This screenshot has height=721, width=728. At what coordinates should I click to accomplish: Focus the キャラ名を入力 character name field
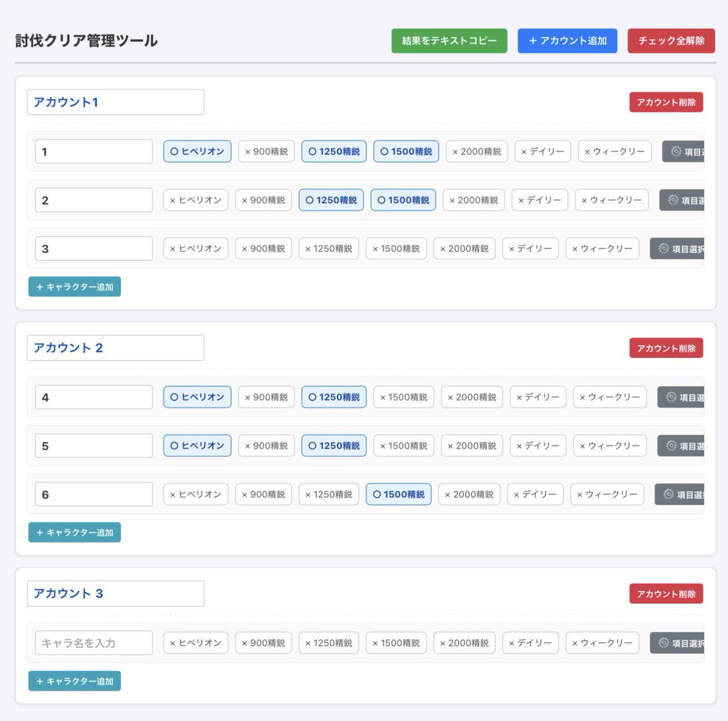pos(94,643)
